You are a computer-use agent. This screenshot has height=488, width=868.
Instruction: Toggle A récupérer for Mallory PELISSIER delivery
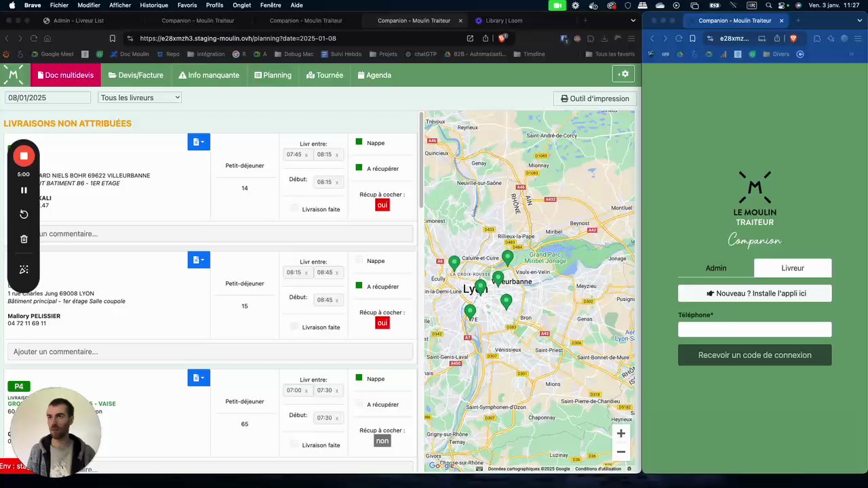(359, 285)
